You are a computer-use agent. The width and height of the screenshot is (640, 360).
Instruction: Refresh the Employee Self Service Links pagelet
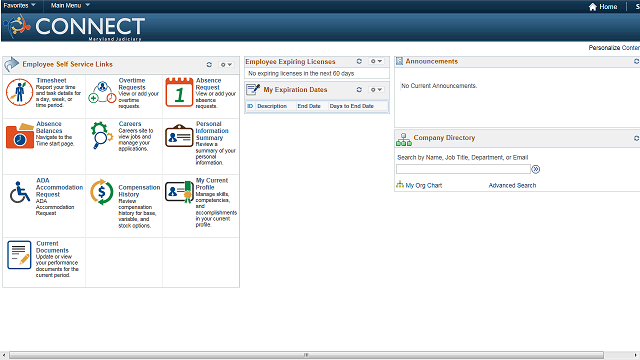pyautogui.click(x=209, y=64)
